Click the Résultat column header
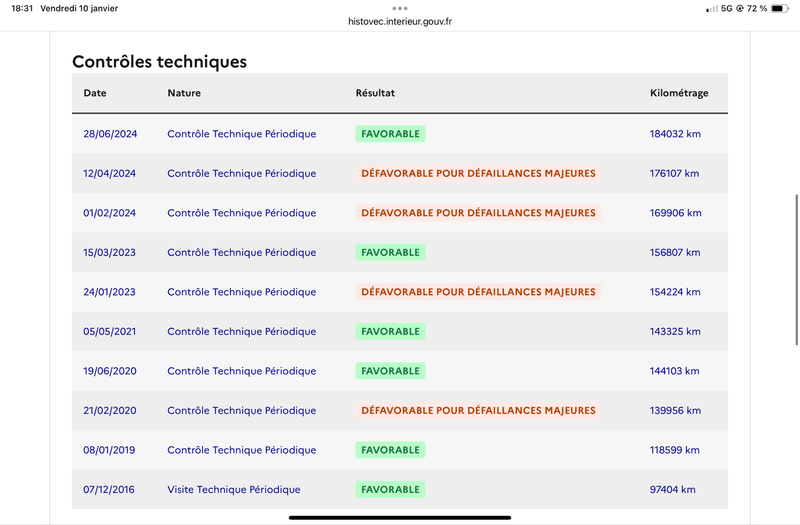 point(375,93)
